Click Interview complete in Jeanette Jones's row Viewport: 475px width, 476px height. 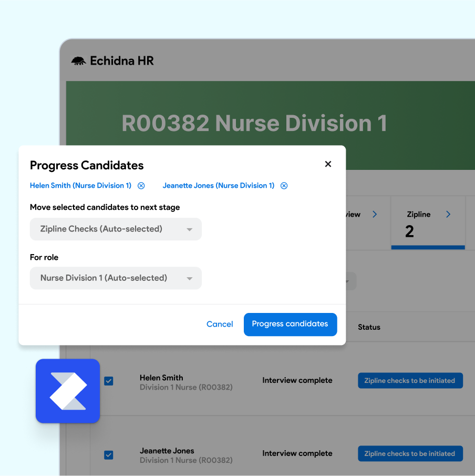[x=297, y=453]
